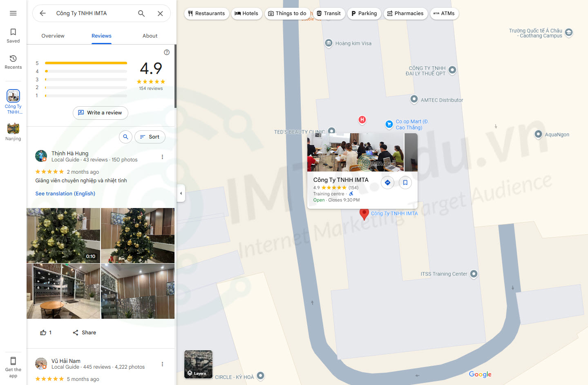Open Saved places

pos(13,35)
